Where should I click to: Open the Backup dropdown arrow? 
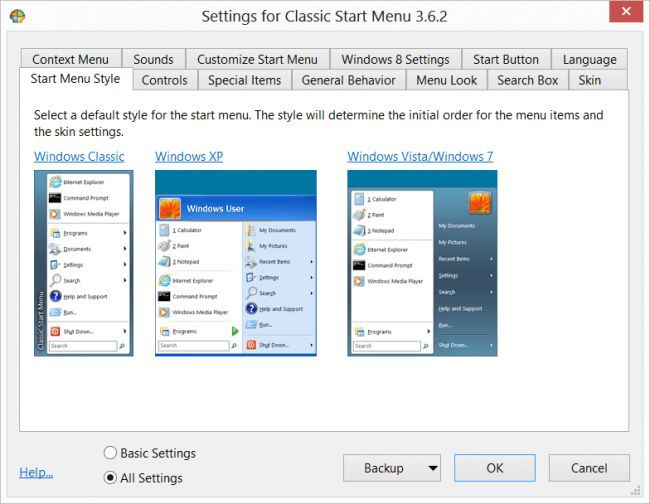click(x=433, y=468)
